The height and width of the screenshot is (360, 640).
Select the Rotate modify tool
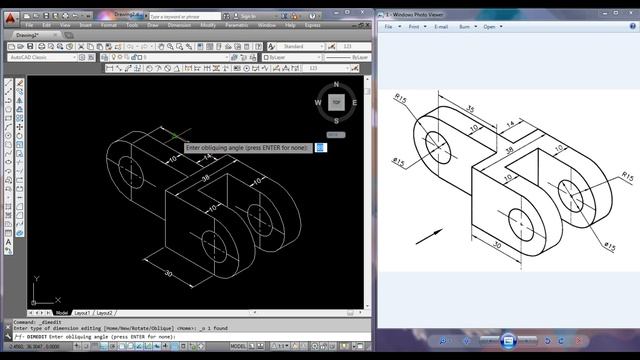click(x=20, y=136)
